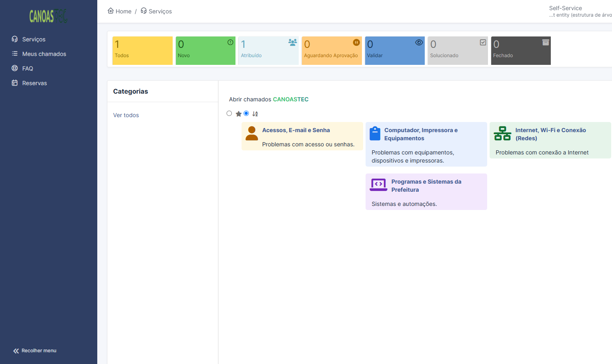
Task: Click the headset icon in breadcrumb Serviços
Action: coord(143,11)
